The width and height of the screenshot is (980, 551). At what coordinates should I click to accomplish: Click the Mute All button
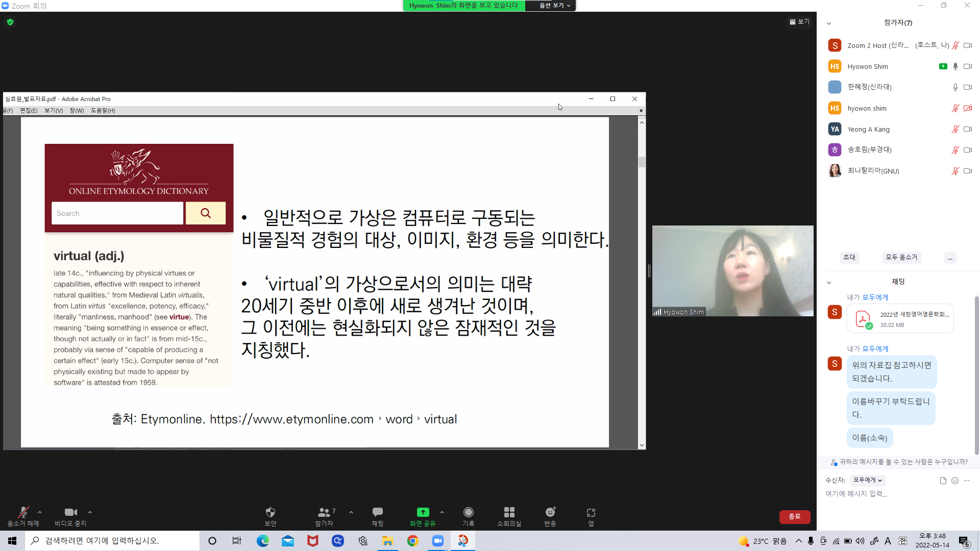[901, 258]
